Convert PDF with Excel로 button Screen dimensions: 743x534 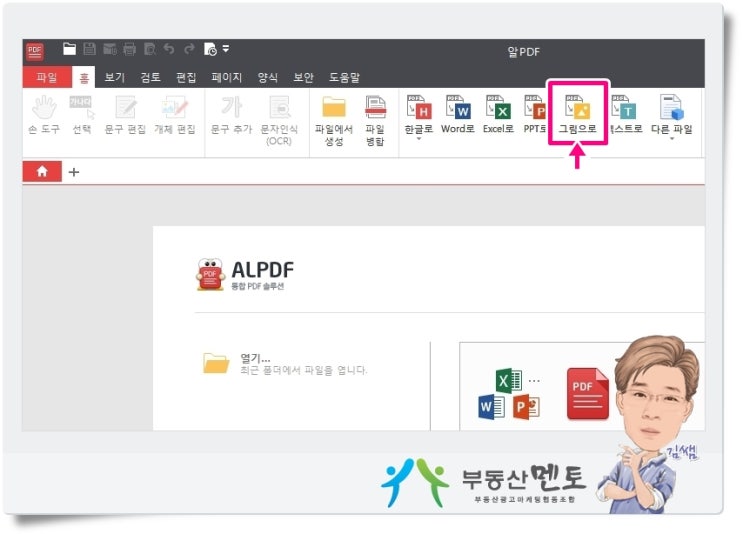click(x=498, y=114)
